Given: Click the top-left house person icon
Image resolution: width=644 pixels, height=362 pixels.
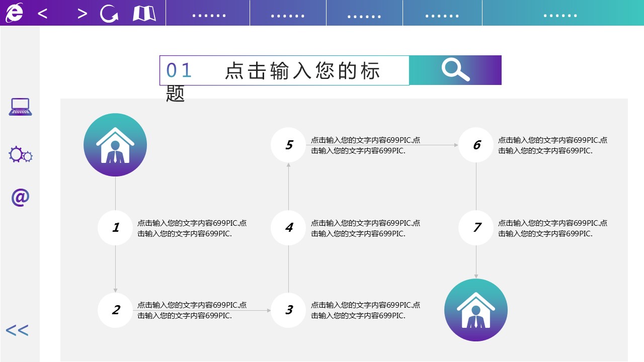Looking at the screenshot, I should click(115, 145).
